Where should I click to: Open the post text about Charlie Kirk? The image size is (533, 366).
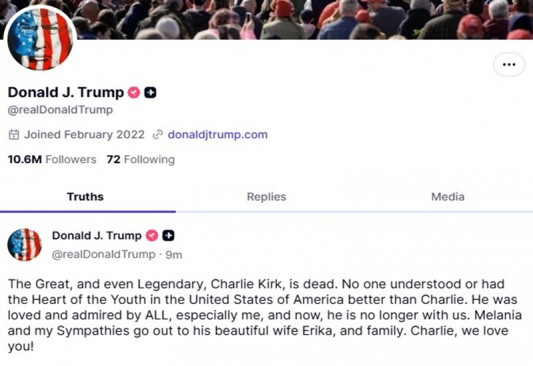click(265, 315)
